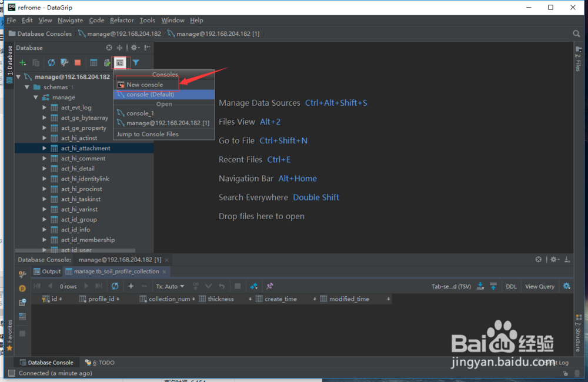Click the Favorites star side tab
This screenshot has height=382, width=588.
click(9, 336)
